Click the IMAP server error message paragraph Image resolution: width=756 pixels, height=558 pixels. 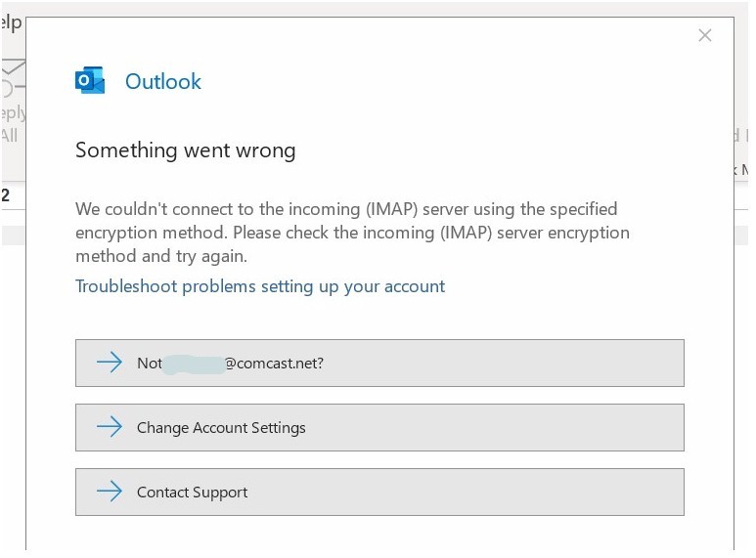(352, 233)
